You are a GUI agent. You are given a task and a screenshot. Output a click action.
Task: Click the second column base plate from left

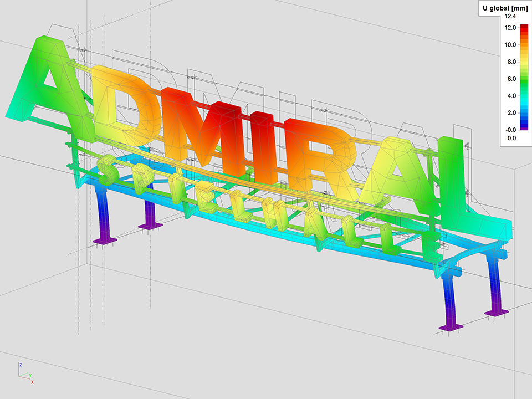[x=150, y=226]
